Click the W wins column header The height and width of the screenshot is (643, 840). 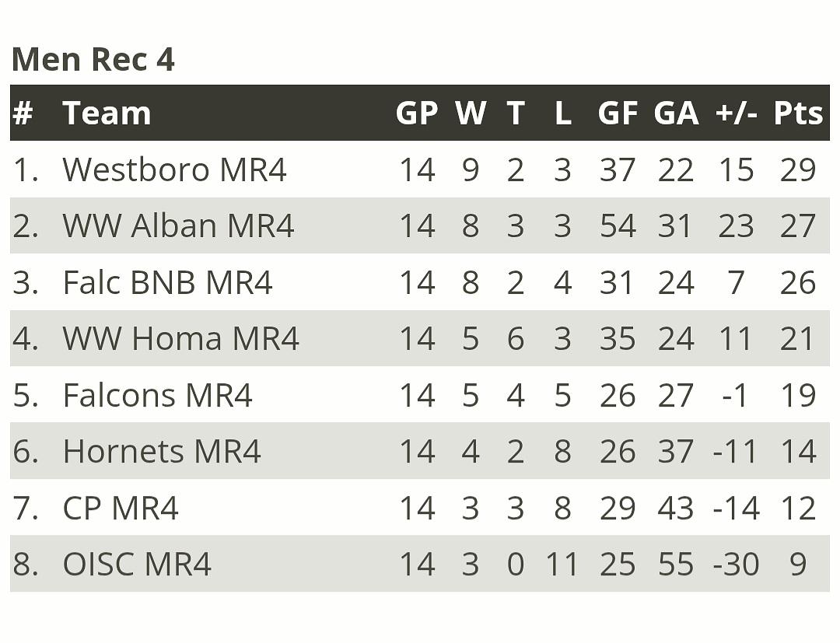pos(471,114)
